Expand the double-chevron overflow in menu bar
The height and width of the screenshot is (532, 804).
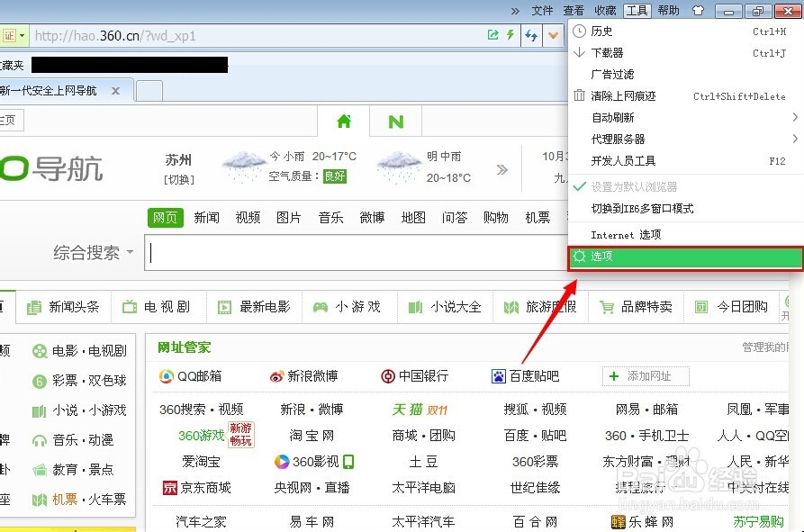515,11
